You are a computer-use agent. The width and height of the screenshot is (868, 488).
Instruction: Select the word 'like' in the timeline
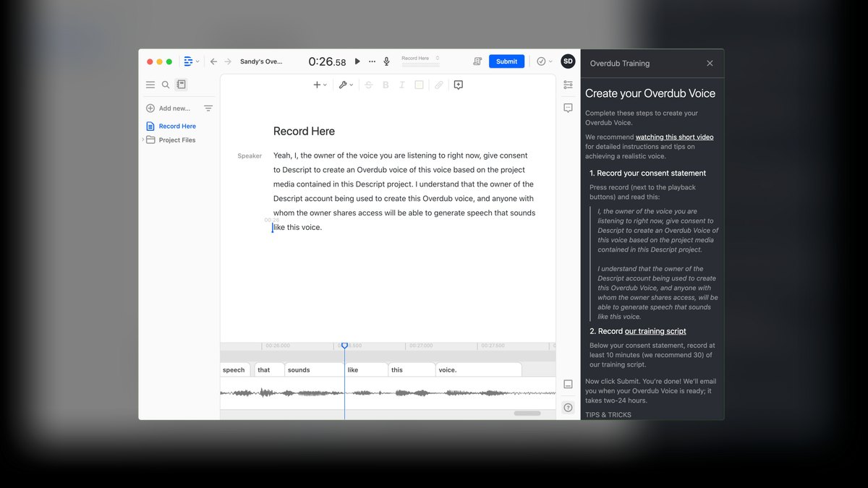[x=366, y=369]
